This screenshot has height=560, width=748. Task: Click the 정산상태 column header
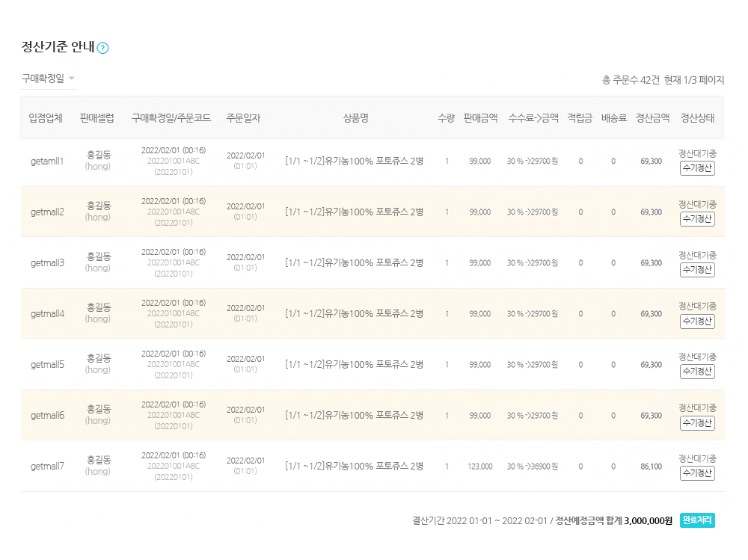click(x=697, y=118)
